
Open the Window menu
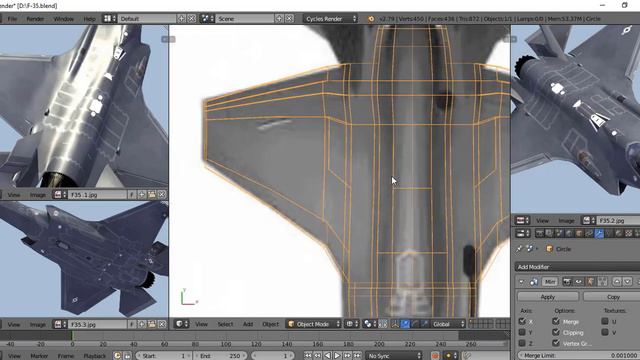click(x=63, y=19)
